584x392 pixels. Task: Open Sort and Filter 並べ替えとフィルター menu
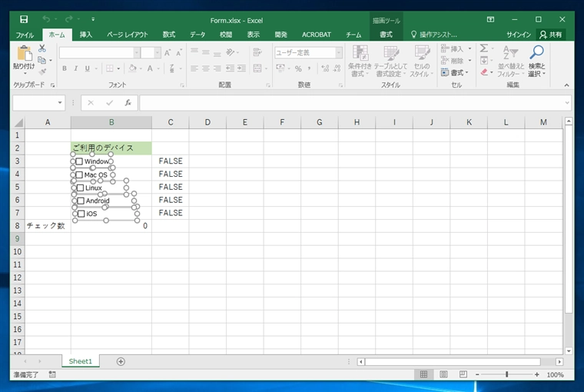pos(511,61)
